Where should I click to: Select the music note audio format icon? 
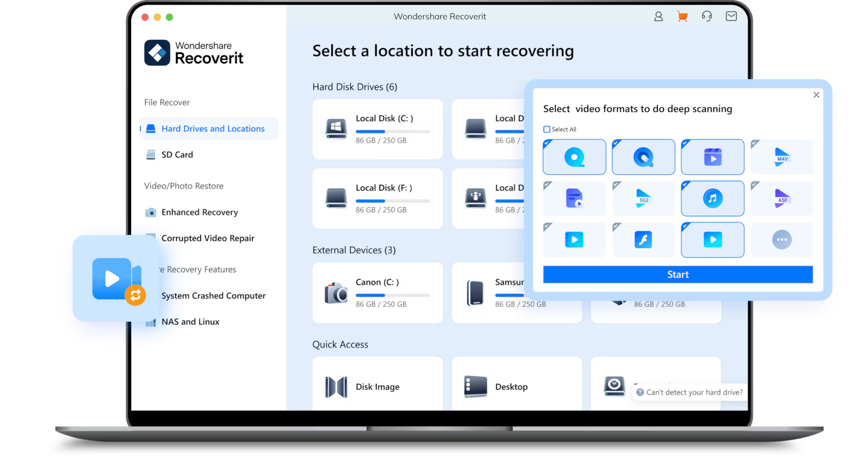712,198
